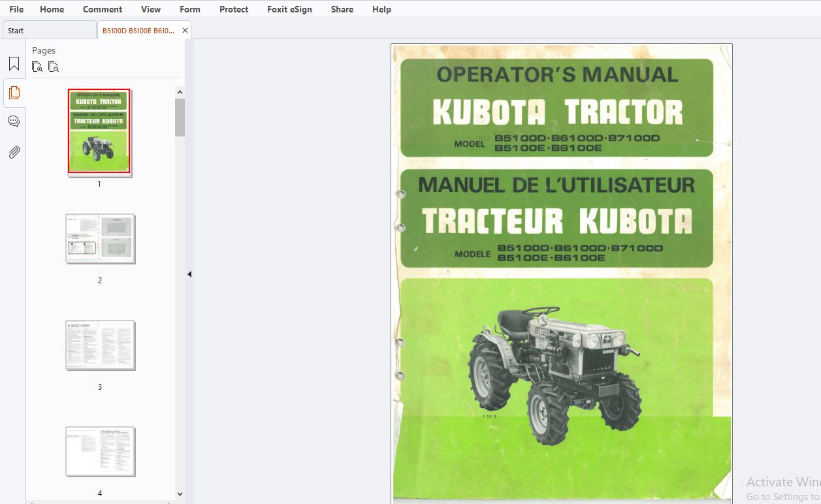This screenshot has width=821, height=504.
Task: Open the Foxit eSign tab
Action: pyautogui.click(x=289, y=9)
